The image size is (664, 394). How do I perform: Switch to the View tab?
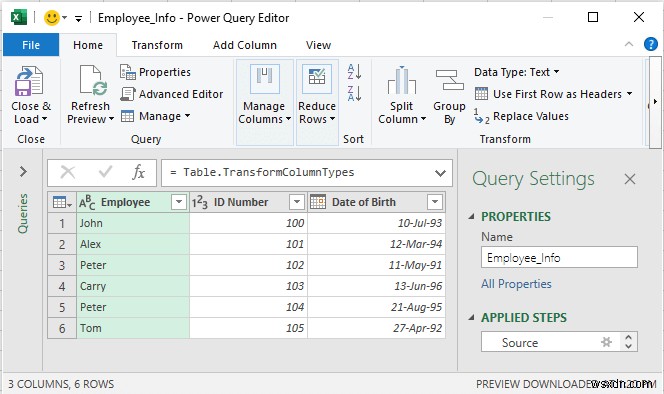pos(318,45)
